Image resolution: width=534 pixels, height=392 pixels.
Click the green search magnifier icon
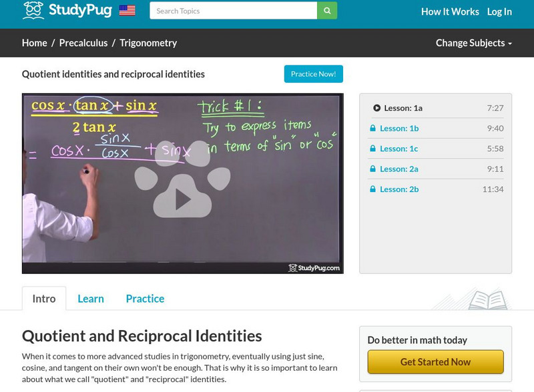pos(326,11)
